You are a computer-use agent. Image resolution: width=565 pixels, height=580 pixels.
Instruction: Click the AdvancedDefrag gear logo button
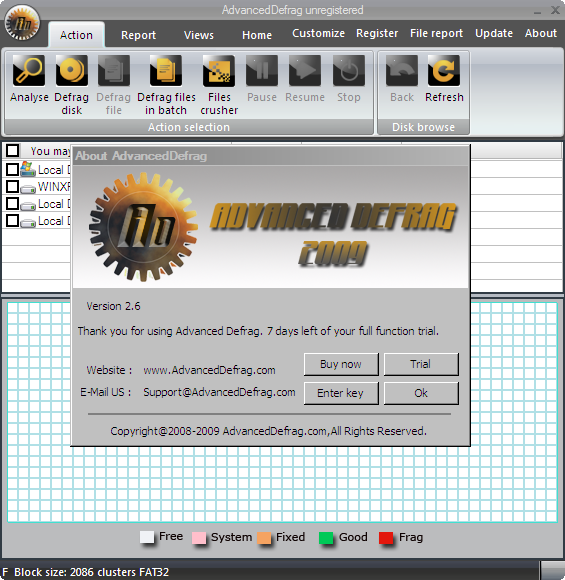[x=22, y=23]
